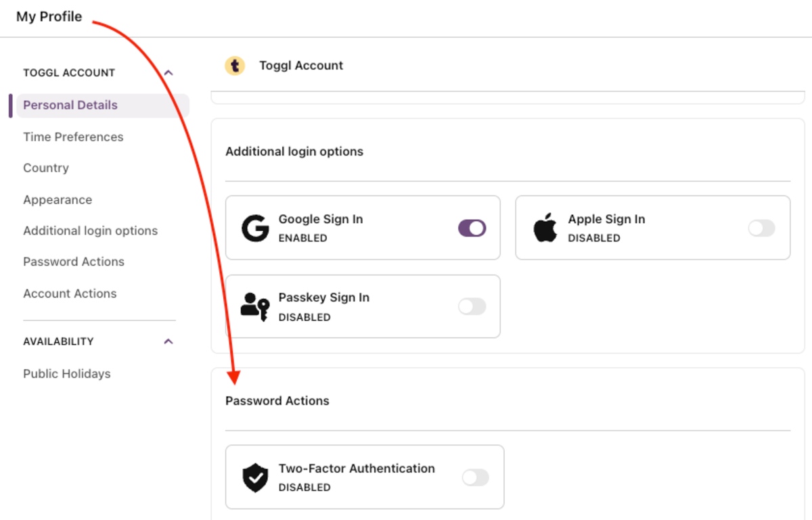The image size is (812, 520).
Task: Open the Appearance settings page
Action: (58, 199)
